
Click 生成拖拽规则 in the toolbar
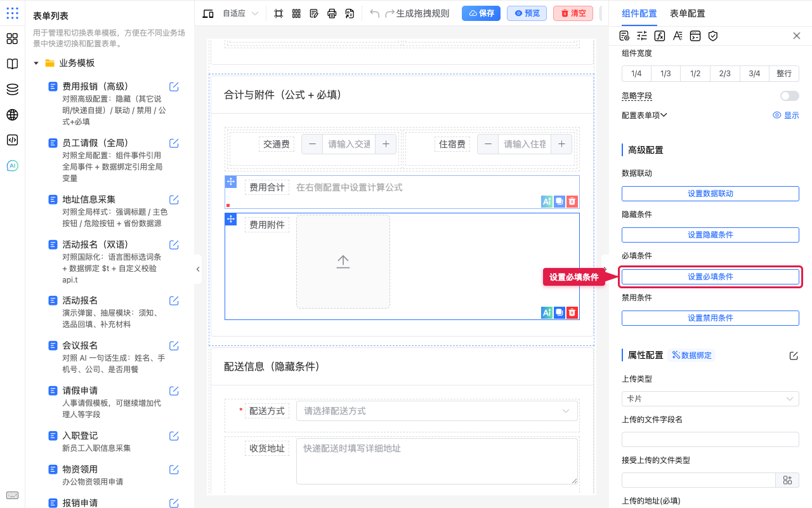[x=422, y=13]
